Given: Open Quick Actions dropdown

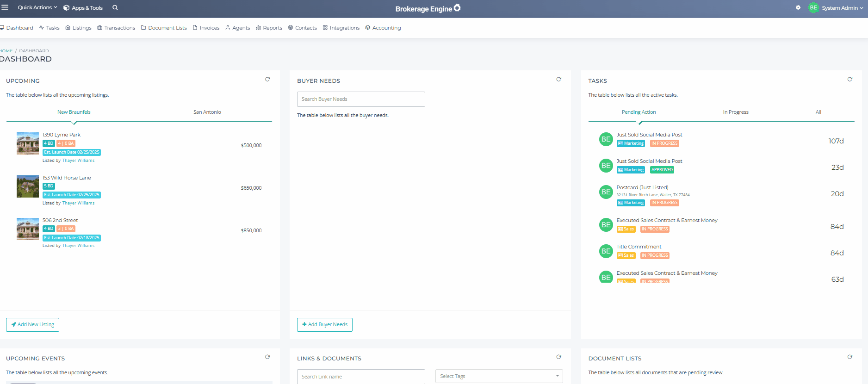Looking at the screenshot, I should click(37, 7).
